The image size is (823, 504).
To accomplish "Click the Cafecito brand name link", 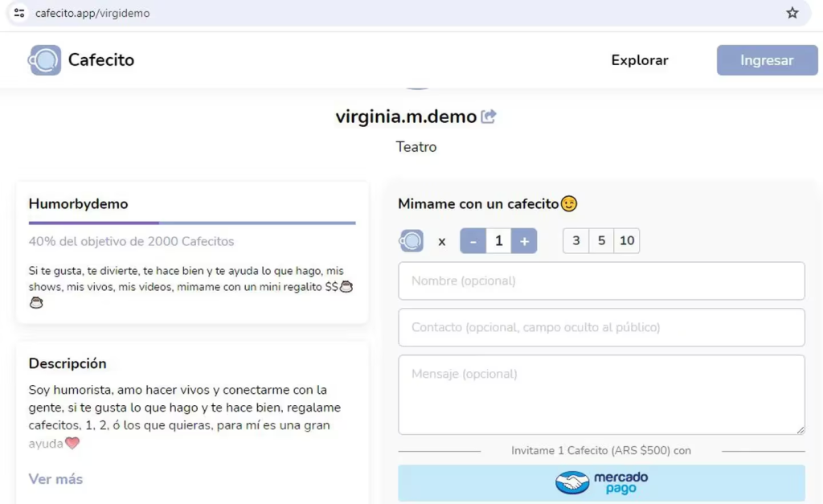I will [x=101, y=60].
